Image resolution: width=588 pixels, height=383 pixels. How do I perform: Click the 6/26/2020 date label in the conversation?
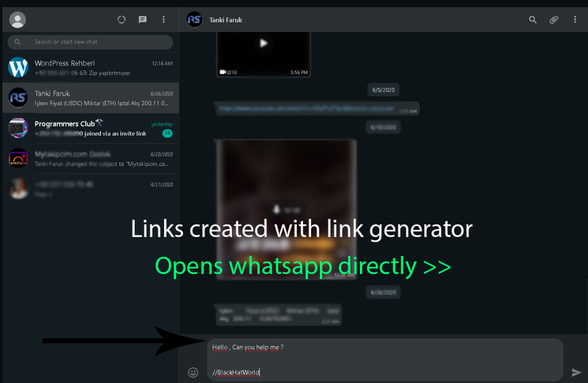click(x=383, y=292)
